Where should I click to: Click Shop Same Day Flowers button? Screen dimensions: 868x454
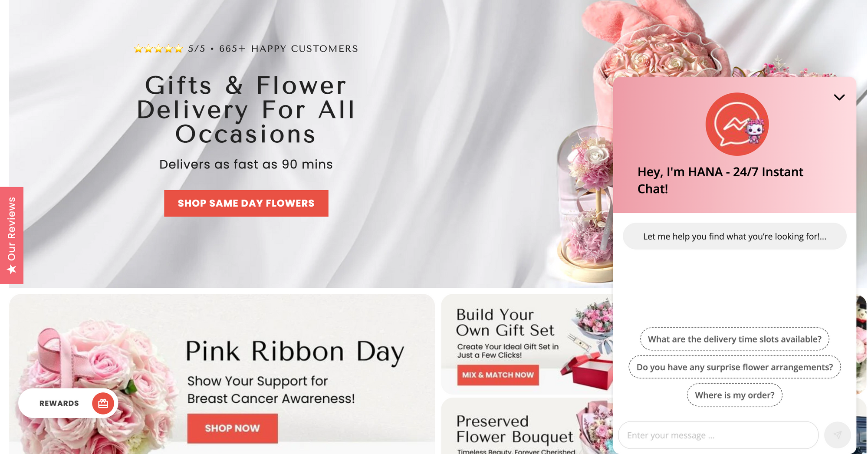(x=246, y=203)
